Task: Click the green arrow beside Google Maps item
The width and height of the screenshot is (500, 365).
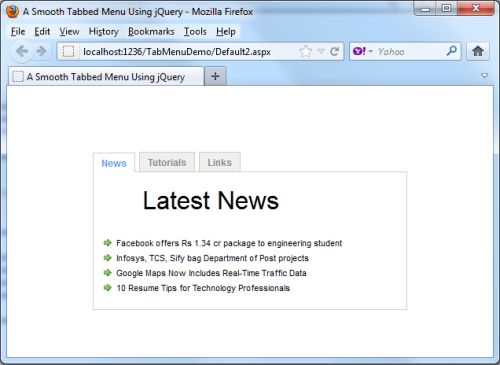Action: (x=107, y=273)
